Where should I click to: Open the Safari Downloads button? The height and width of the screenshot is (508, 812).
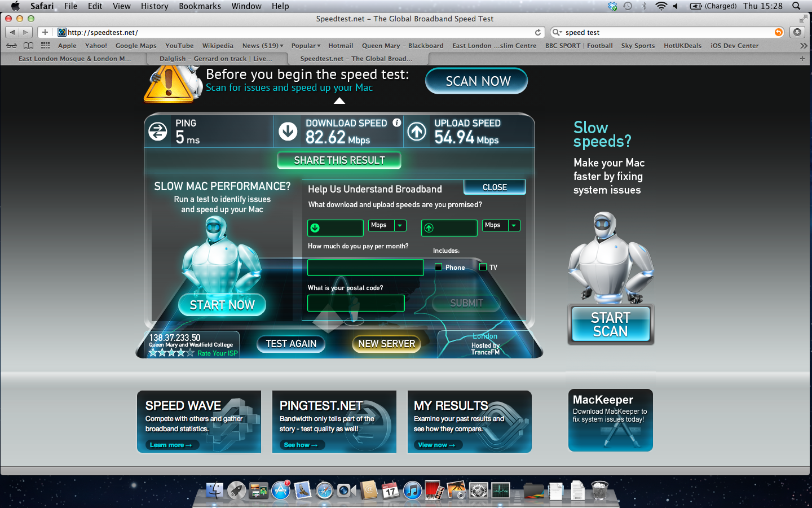click(797, 32)
